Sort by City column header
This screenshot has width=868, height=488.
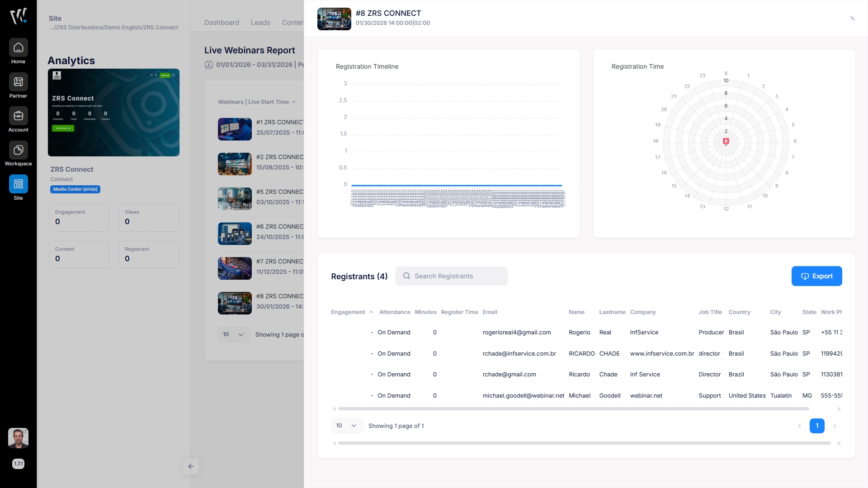[775, 312]
